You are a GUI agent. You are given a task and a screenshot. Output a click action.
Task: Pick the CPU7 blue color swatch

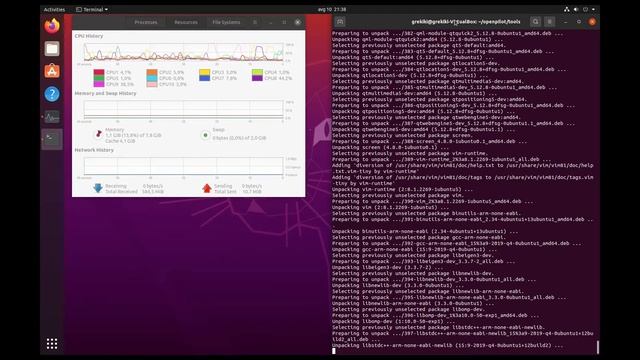pyautogui.click(x=204, y=78)
